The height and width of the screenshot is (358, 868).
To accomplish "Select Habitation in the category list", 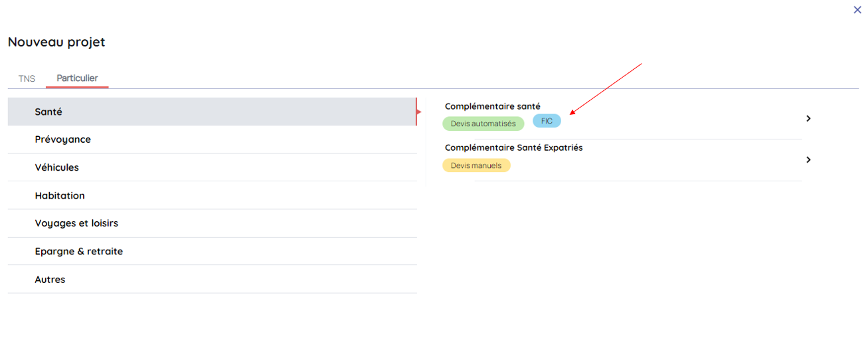I will click(60, 195).
